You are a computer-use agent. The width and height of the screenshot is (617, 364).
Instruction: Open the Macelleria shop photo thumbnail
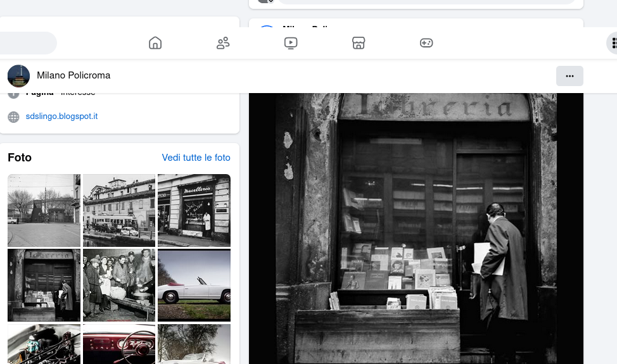194,210
